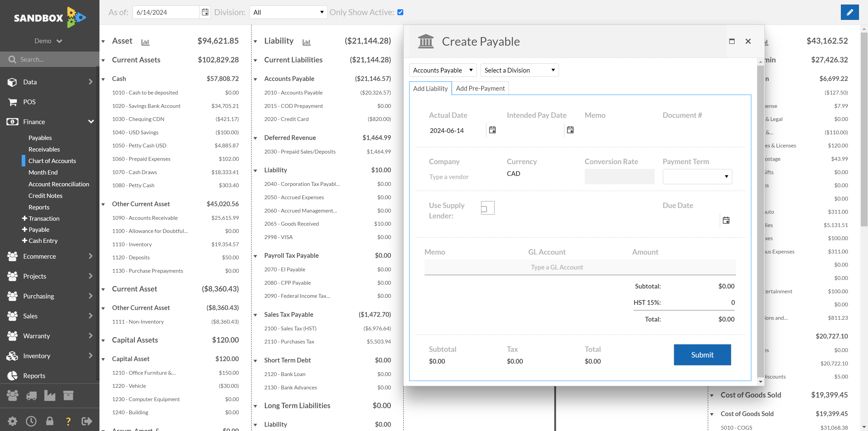868x431 pixels.
Task: Open the Intended Pay Date calendar icon
Action: (570, 130)
